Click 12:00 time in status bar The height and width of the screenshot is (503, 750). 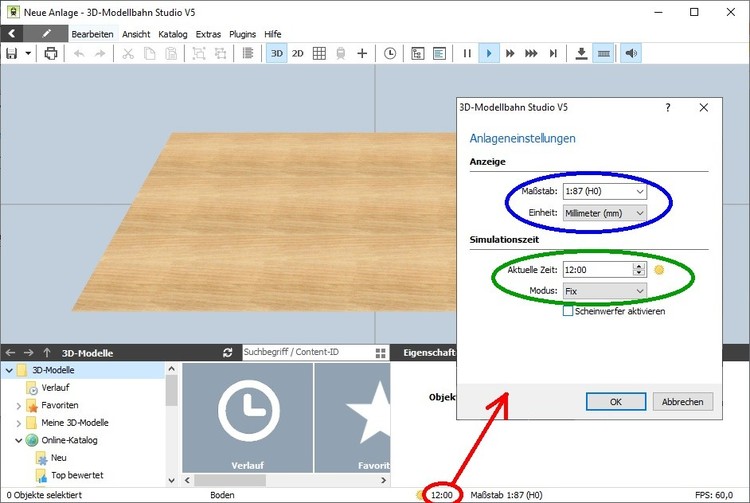441,495
